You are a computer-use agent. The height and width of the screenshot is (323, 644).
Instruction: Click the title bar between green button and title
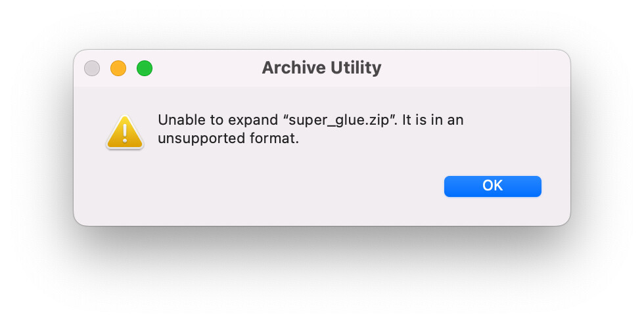click(208, 68)
